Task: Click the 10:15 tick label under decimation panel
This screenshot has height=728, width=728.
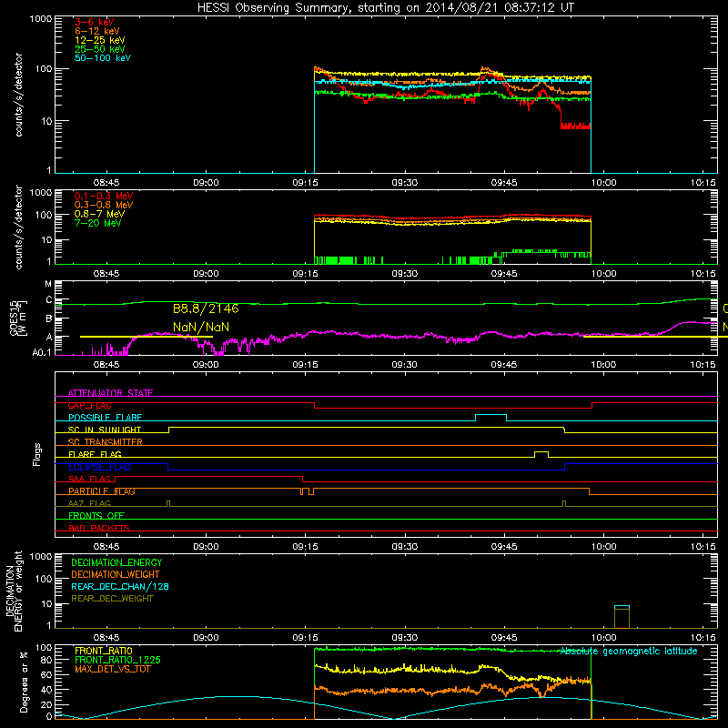Action: (x=703, y=638)
